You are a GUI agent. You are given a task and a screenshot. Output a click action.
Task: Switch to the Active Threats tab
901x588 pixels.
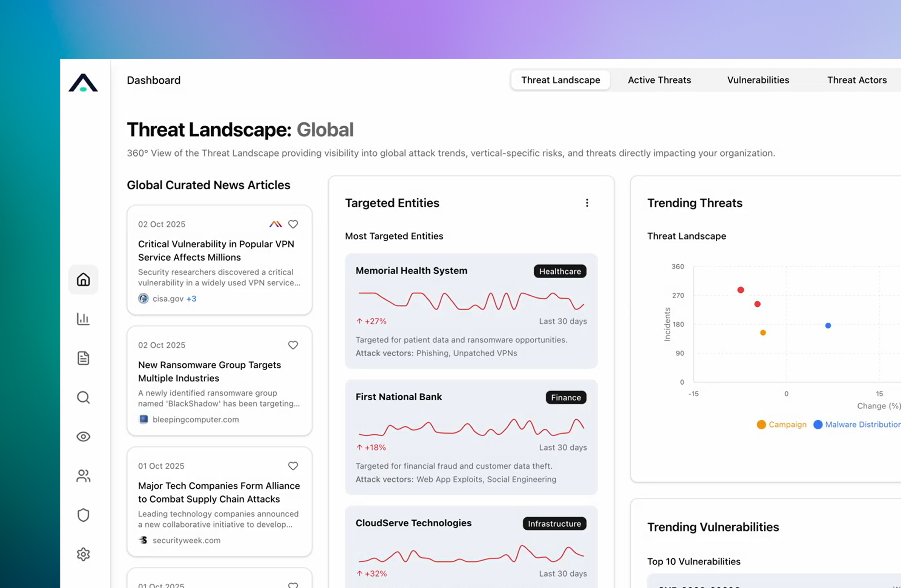(x=659, y=80)
